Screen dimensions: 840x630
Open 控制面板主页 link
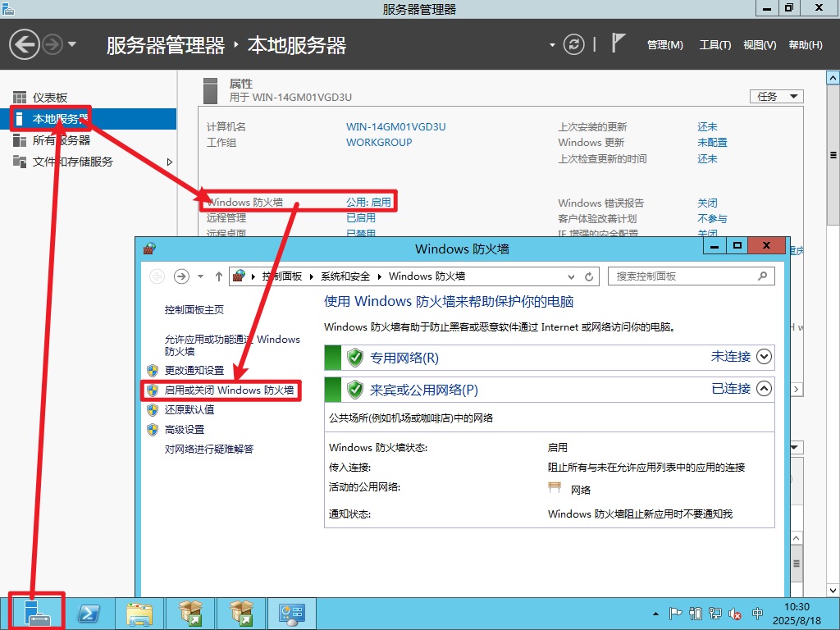click(194, 309)
